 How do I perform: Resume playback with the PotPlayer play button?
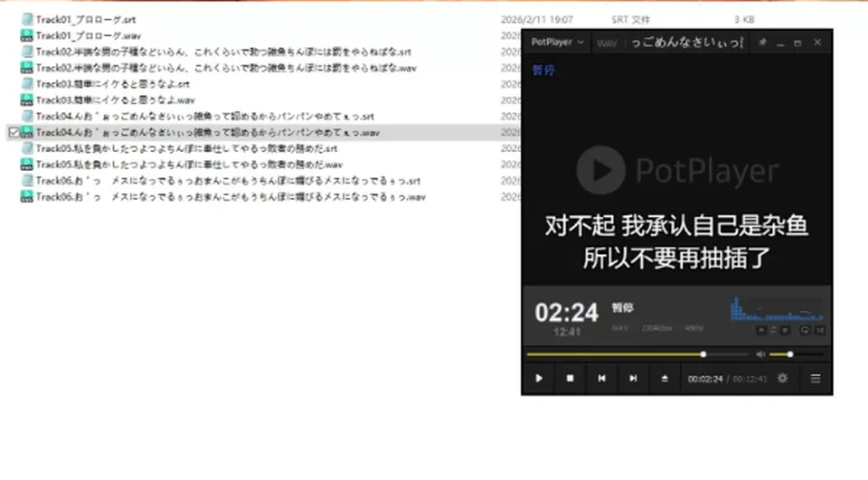point(539,379)
